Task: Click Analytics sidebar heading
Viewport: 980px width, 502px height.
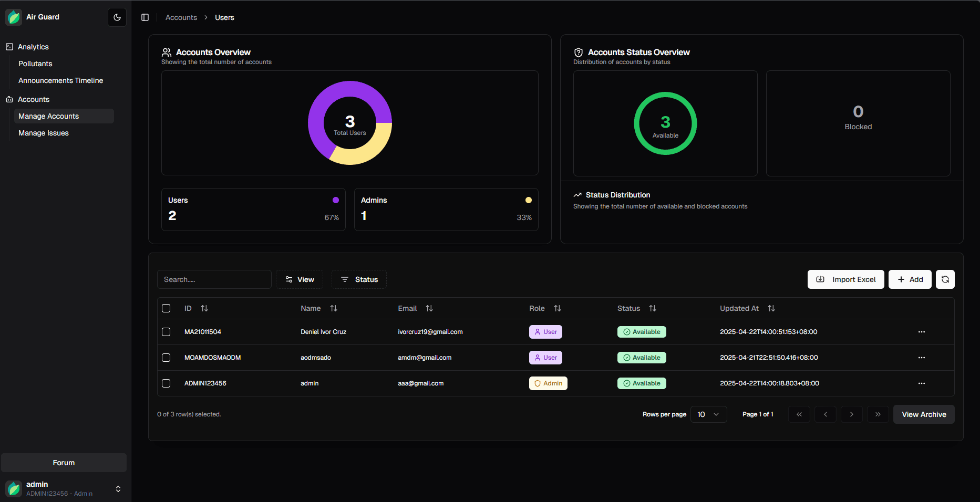Action: pyautogui.click(x=33, y=47)
